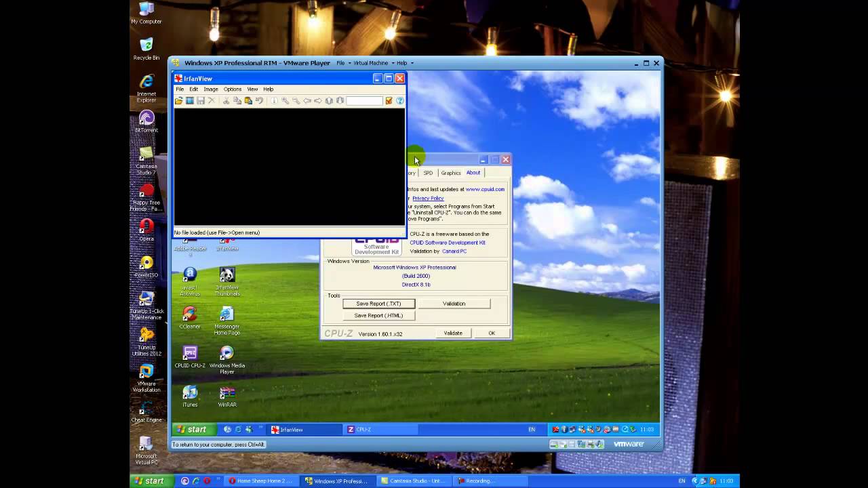The width and height of the screenshot is (868, 488).
Task: Click the blue Help question icon in IrfanView
Action: click(x=400, y=100)
